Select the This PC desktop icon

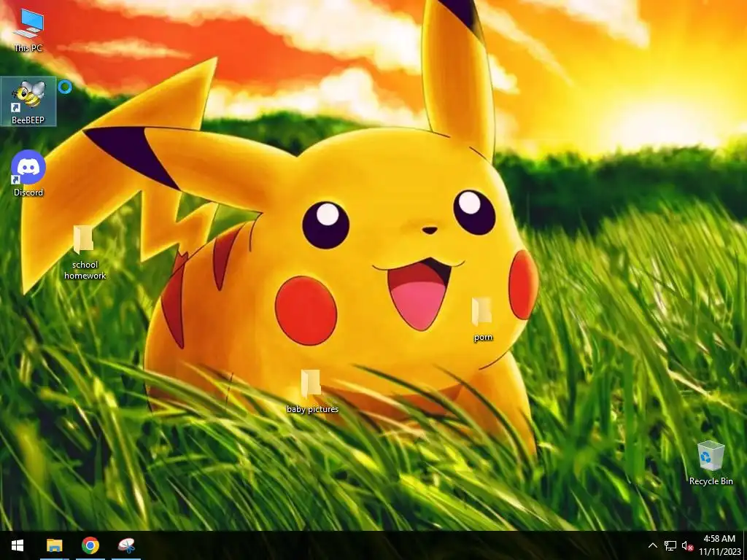click(28, 29)
